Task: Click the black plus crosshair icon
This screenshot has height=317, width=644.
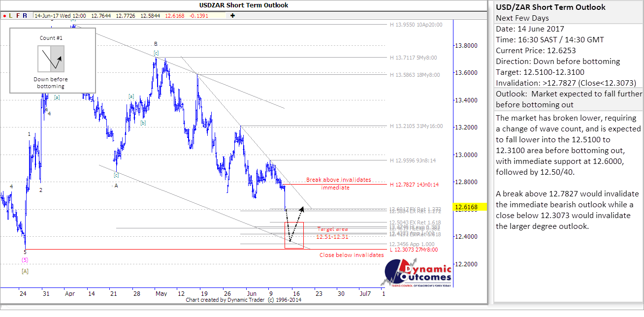Action: point(232,16)
